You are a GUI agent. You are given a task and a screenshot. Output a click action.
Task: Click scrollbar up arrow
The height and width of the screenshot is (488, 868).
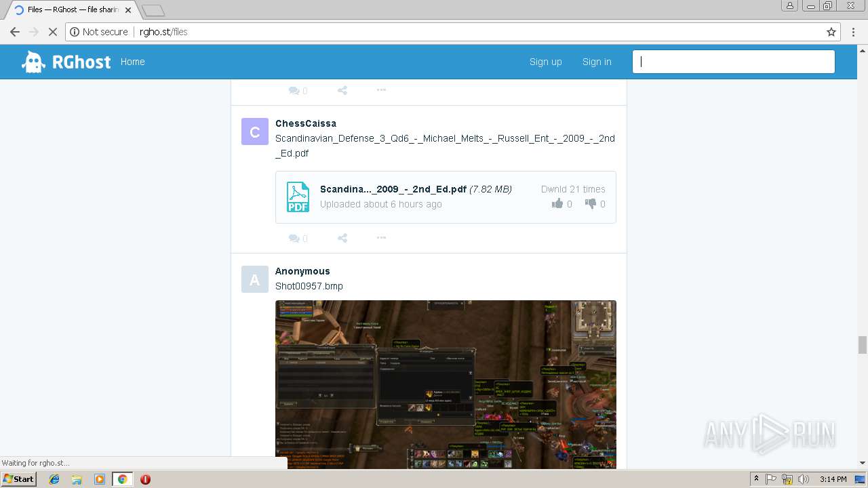tap(863, 49)
